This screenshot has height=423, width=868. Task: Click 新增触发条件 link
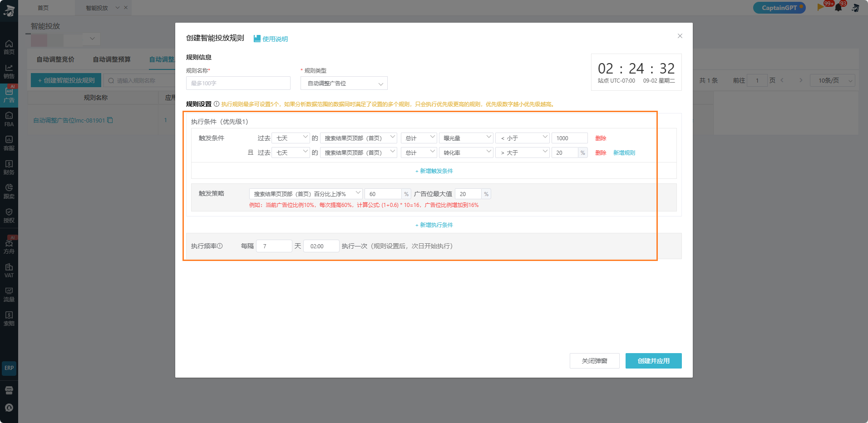coord(434,171)
